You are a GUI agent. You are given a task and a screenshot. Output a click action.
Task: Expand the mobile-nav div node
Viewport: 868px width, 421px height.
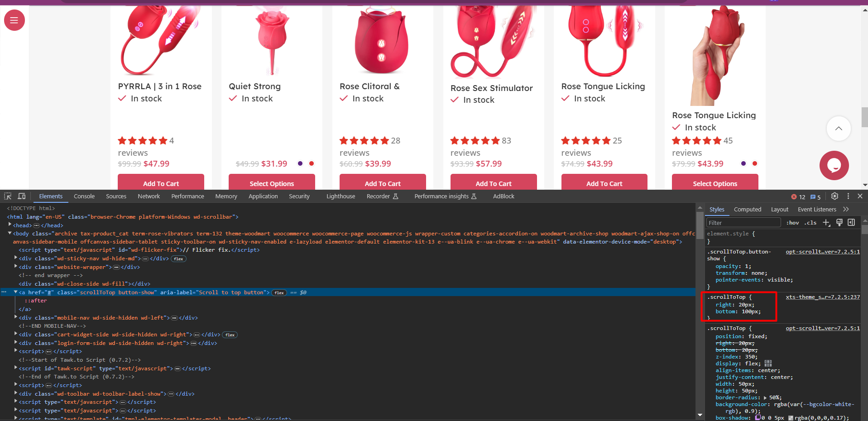click(15, 318)
